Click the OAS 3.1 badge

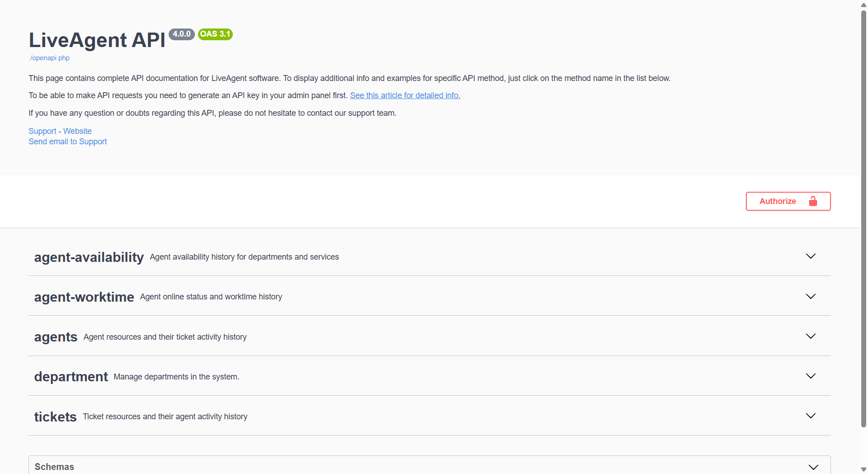(215, 34)
